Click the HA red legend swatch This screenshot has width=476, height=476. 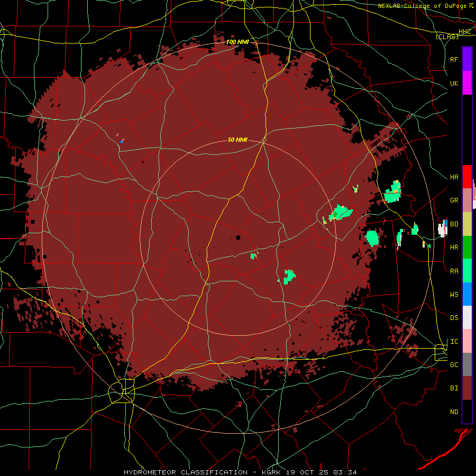[467, 177]
